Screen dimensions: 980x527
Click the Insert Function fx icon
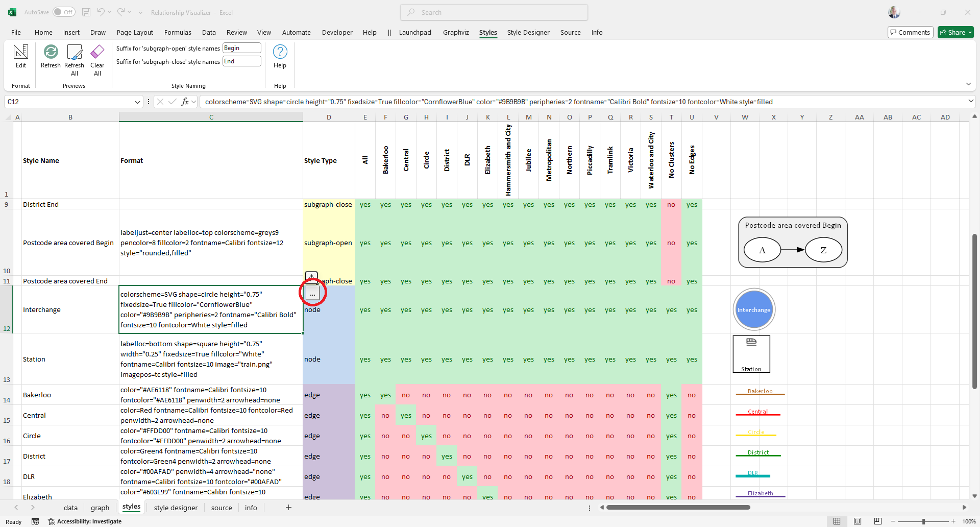click(185, 102)
